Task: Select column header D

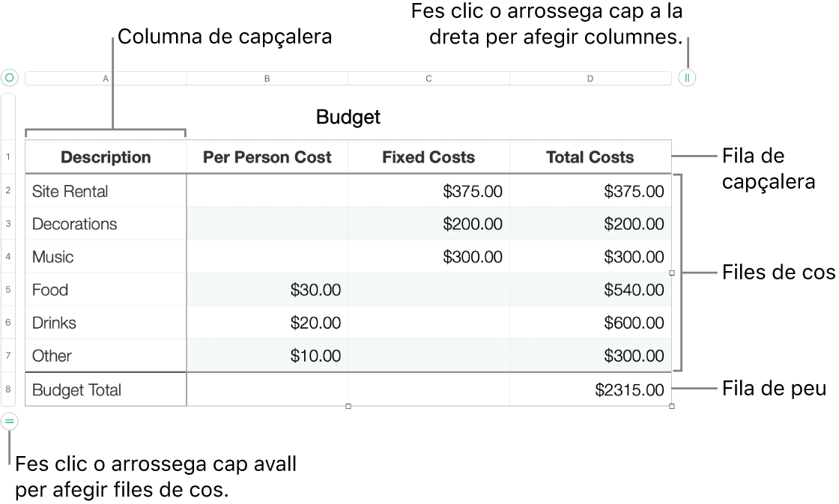Action: click(590, 77)
